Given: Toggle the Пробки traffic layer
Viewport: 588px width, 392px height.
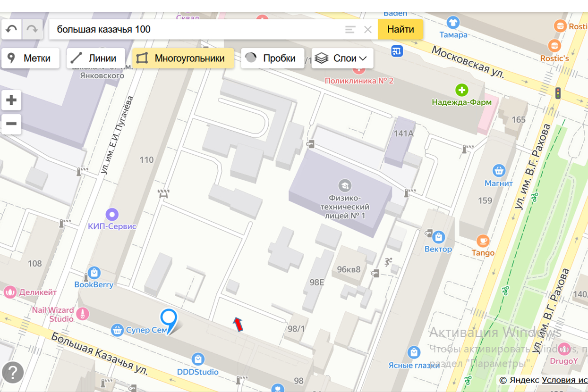Looking at the screenshot, I should (273, 58).
